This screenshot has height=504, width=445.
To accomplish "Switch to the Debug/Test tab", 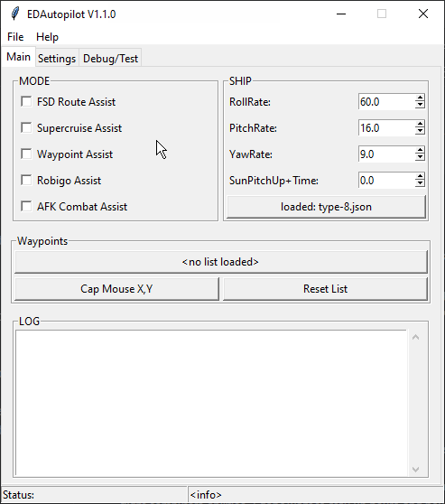I will (110, 59).
